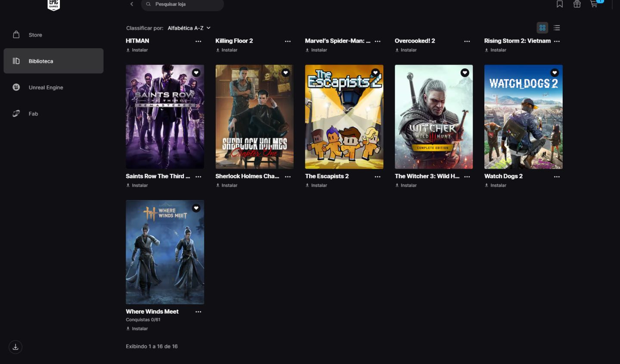
Task: Open Sherlock Holmes options menu
Action: tap(288, 177)
